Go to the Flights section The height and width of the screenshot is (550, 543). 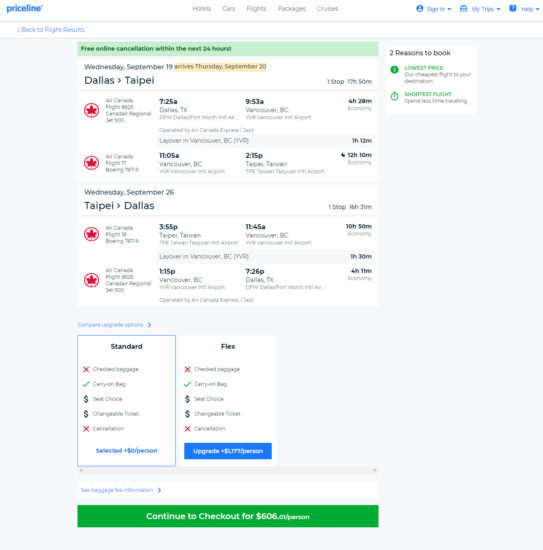tap(256, 9)
